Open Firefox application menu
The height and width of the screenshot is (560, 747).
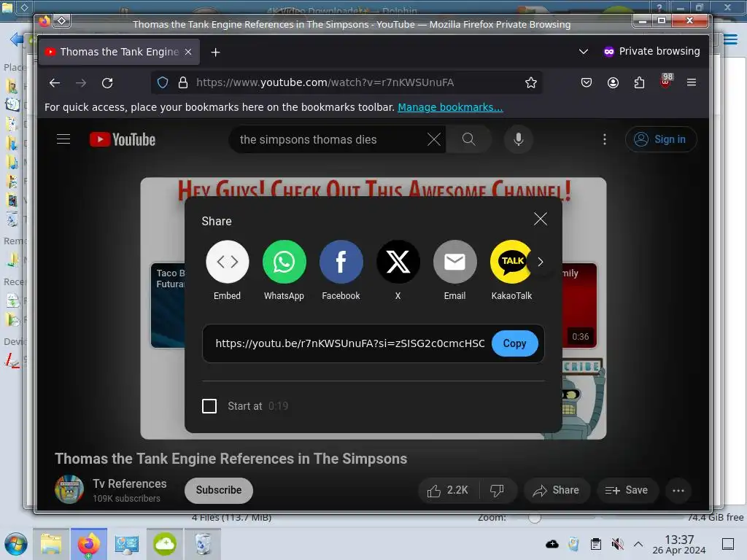(x=692, y=82)
